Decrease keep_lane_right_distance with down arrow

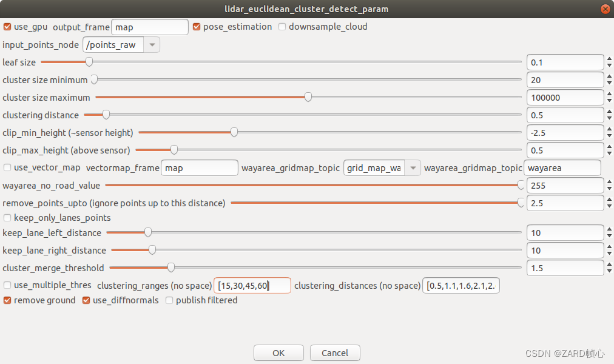click(x=609, y=254)
